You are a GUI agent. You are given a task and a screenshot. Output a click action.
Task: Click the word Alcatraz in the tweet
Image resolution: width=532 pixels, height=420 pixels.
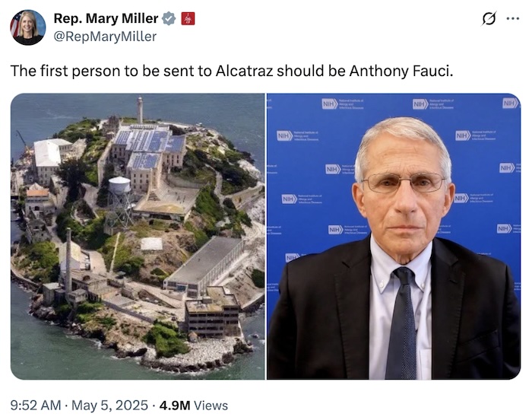click(x=244, y=71)
